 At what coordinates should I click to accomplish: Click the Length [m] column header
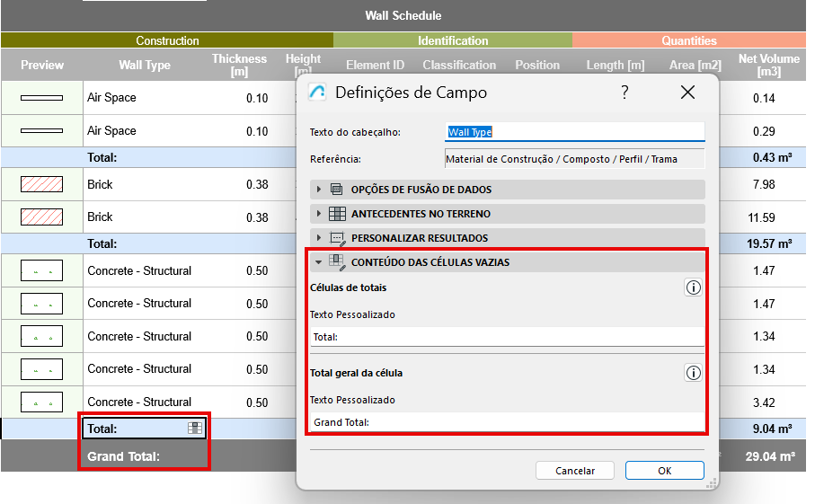click(x=616, y=65)
